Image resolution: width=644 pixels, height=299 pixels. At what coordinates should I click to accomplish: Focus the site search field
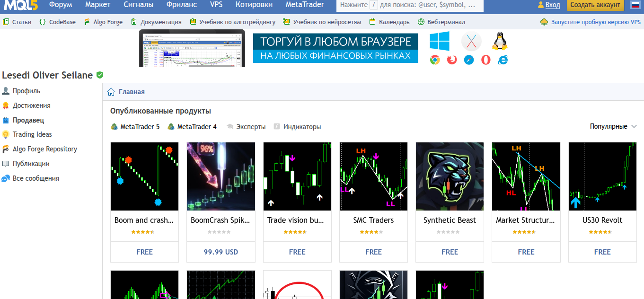[410, 5]
